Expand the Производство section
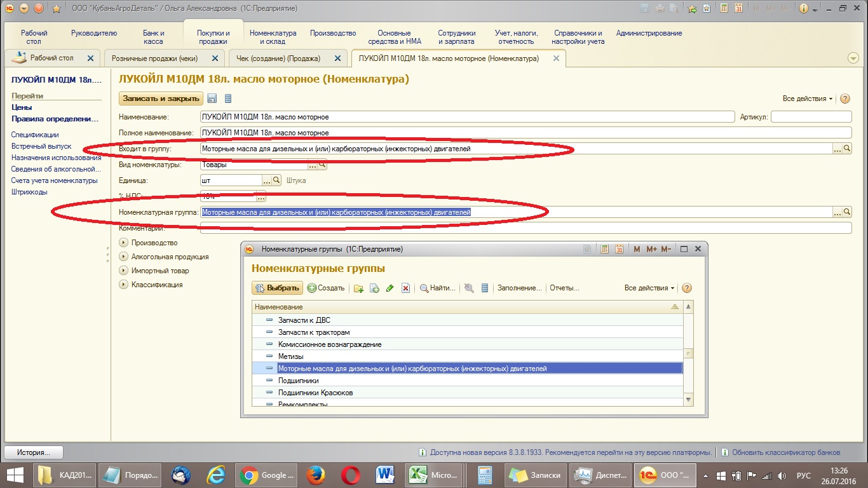The image size is (868, 488). 123,243
